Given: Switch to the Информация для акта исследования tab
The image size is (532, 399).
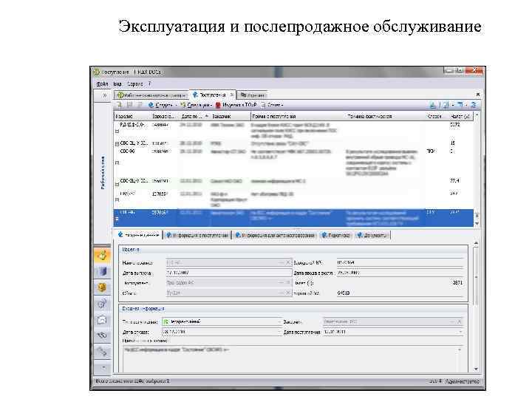Looking at the screenshot, I should (275, 235).
